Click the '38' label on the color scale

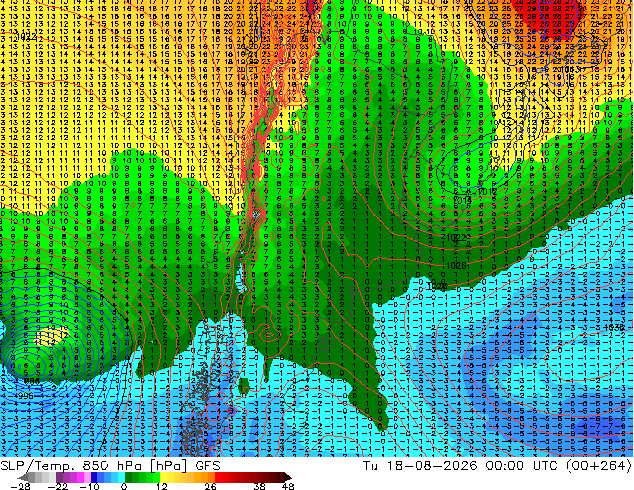pos(260,486)
